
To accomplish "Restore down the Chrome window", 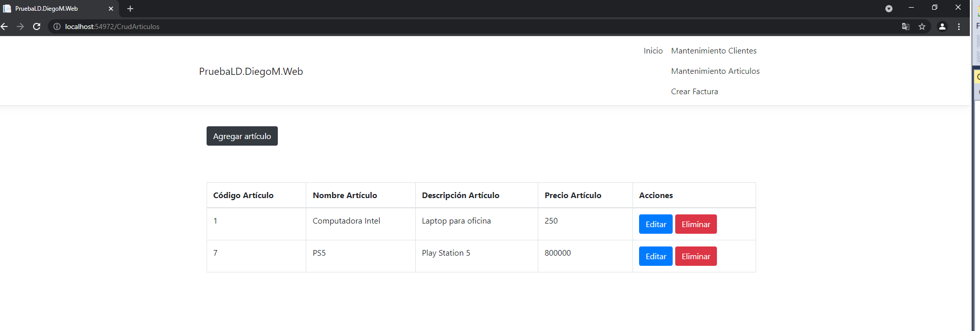I will [935, 8].
